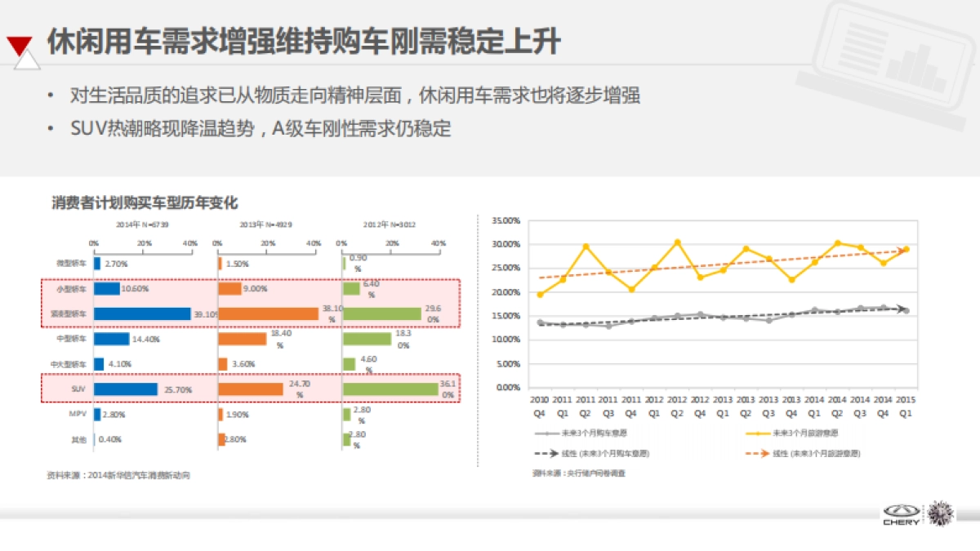The width and height of the screenshot is (980, 551).
Task: Click the Chery logo at bottom right
Action: click(x=902, y=513)
